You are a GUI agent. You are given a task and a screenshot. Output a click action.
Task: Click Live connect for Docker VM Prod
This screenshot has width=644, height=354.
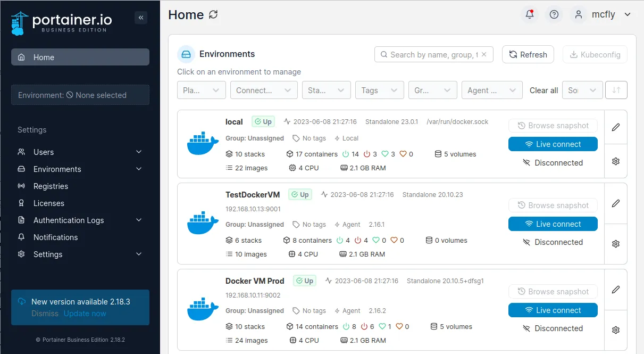[553, 310]
